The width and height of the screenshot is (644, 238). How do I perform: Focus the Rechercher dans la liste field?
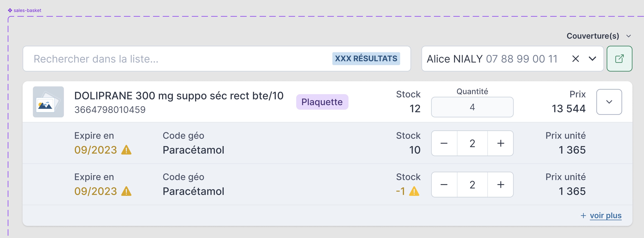pos(175,59)
